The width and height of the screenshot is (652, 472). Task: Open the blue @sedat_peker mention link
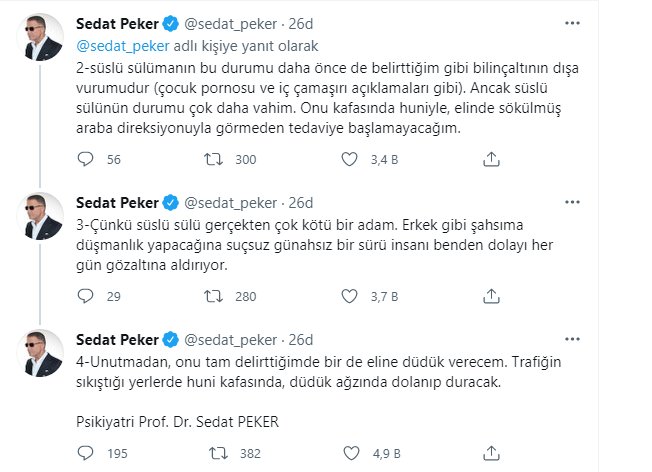[123, 46]
